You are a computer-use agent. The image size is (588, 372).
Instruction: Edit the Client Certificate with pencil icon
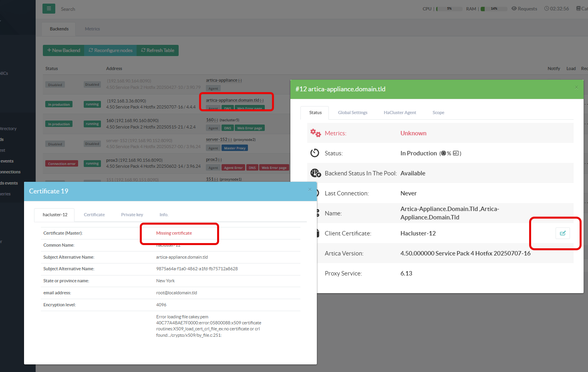(562, 233)
